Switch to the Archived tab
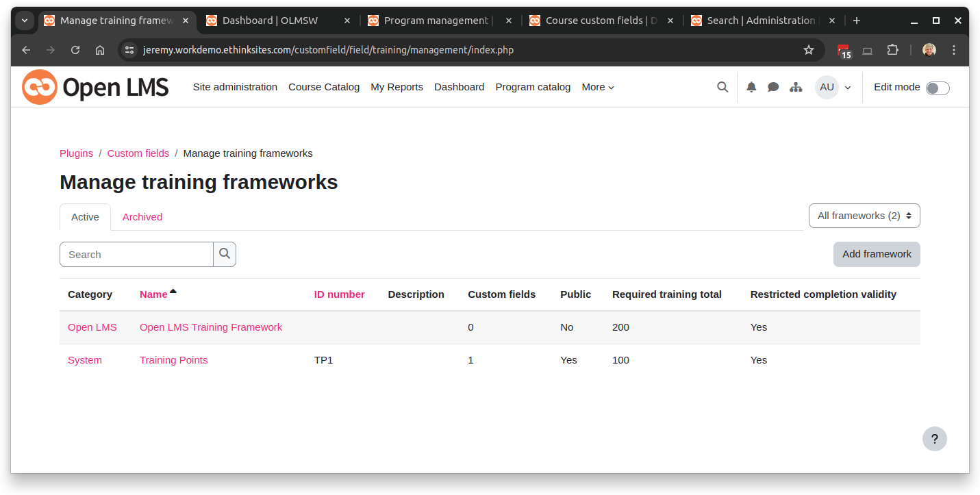The width and height of the screenshot is (980, 495). 142,217
